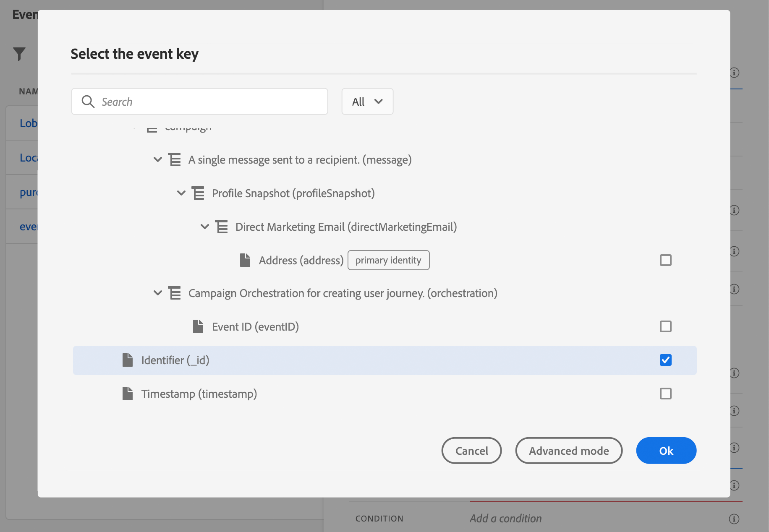The width and height of the screenshot is (769, 532).
Task: Click the info icon next to Add a condition
Action: coord(734,519)
